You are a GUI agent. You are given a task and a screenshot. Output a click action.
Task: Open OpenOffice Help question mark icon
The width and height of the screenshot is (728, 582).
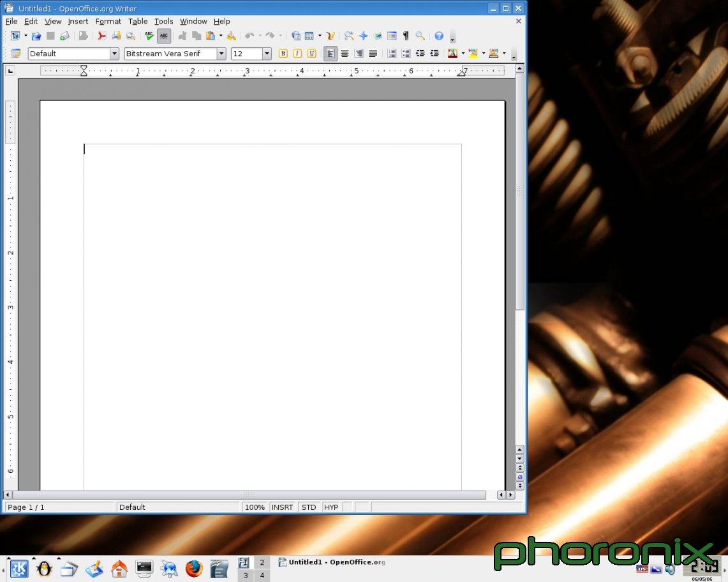(x=439, y=36)
